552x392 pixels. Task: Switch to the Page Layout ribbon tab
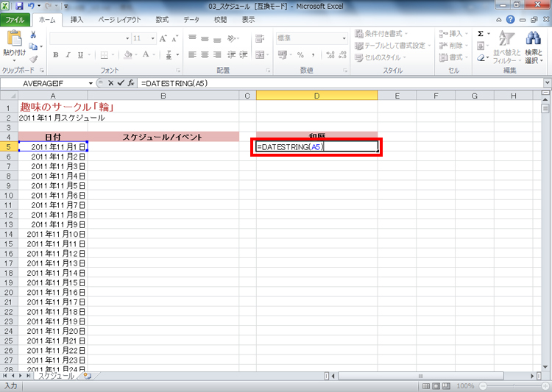click(x=119, y=20)
